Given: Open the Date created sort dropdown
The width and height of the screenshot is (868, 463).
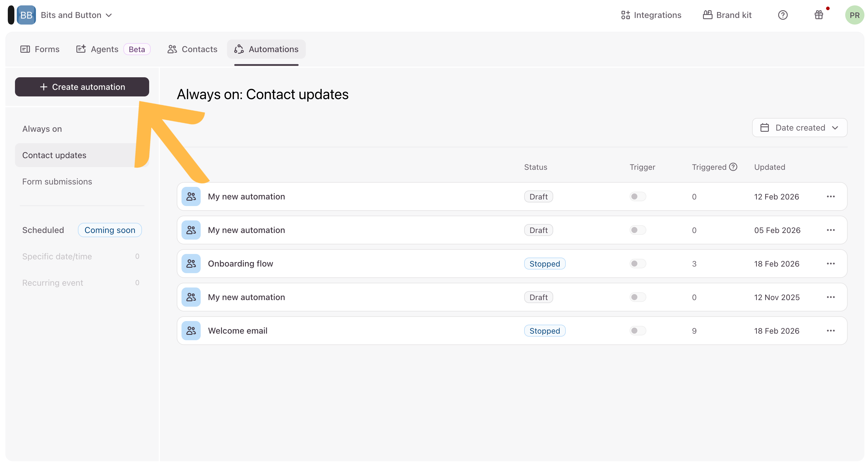Looking at the screenshot, I should tap(799, 128).
